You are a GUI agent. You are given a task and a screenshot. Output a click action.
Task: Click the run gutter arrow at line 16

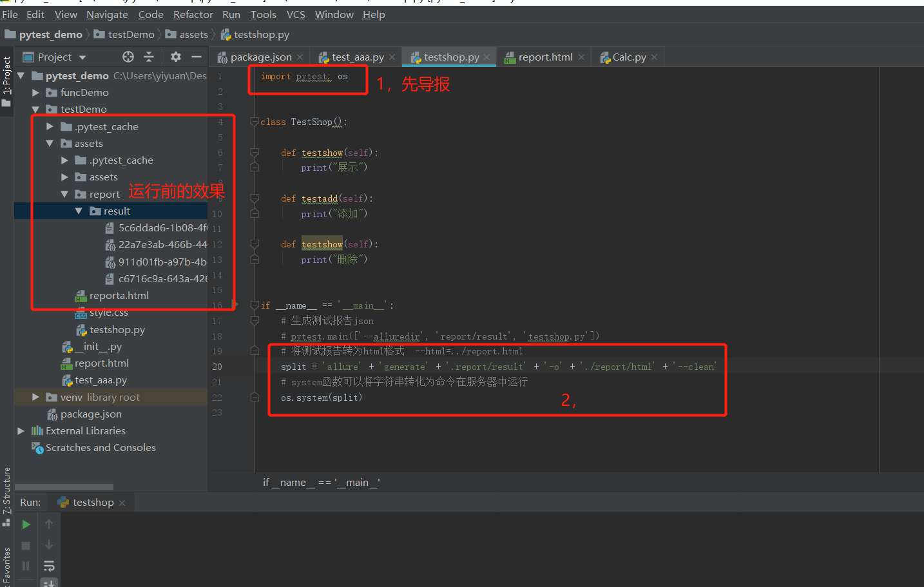(235, 304)
